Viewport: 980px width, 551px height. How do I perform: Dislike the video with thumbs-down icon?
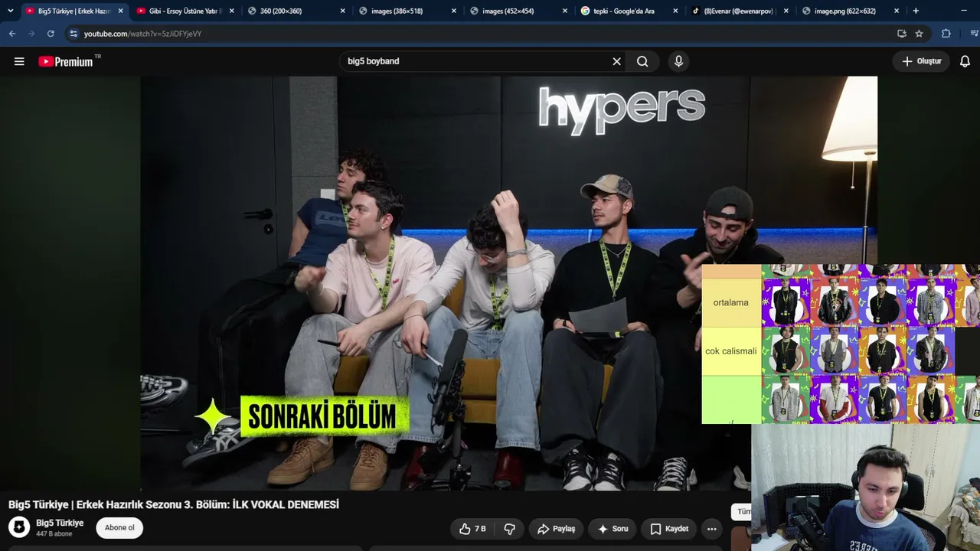510,529
